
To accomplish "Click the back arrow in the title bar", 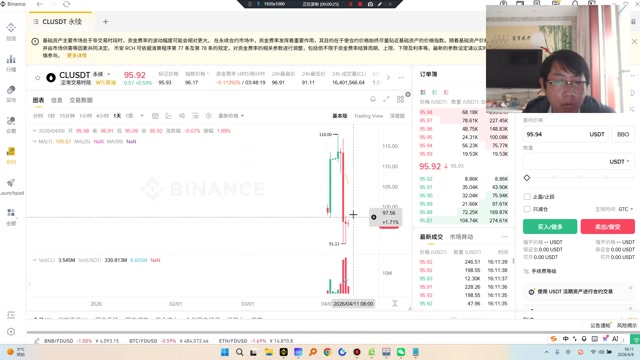I will tap(40, 4).
